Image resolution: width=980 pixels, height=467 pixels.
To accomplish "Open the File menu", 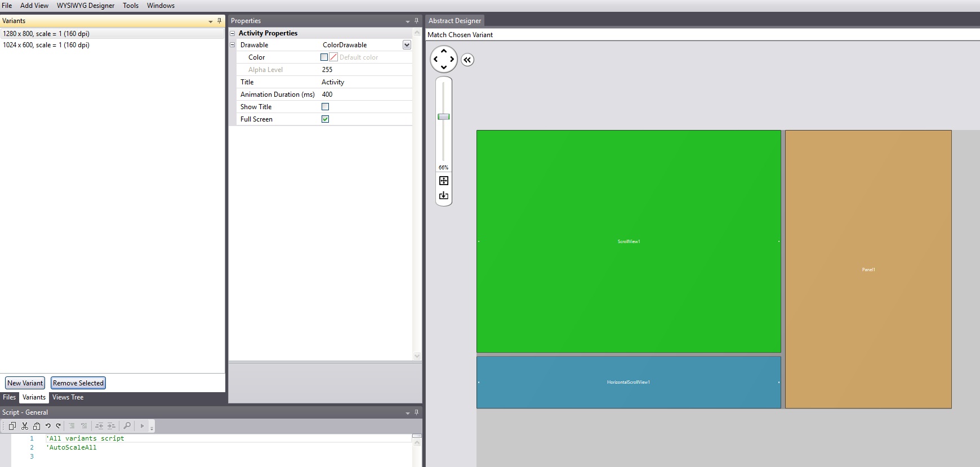I will click(x=7, y=6).
